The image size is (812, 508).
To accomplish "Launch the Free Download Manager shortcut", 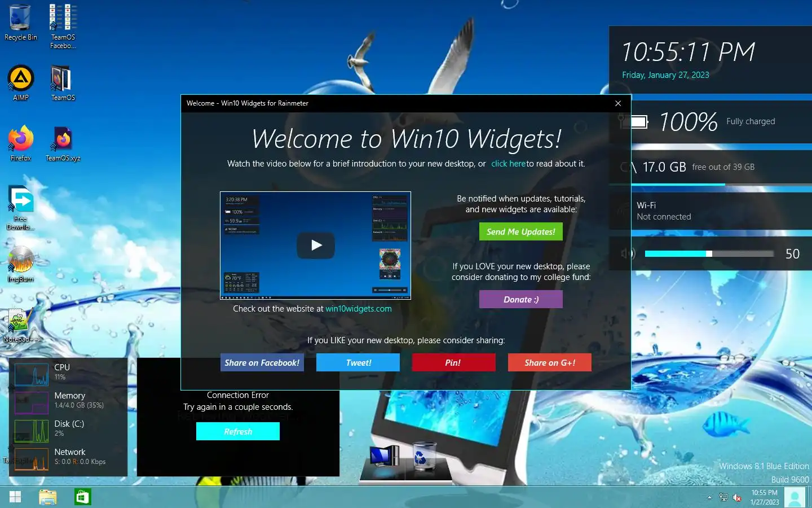I will click(21, 208).
